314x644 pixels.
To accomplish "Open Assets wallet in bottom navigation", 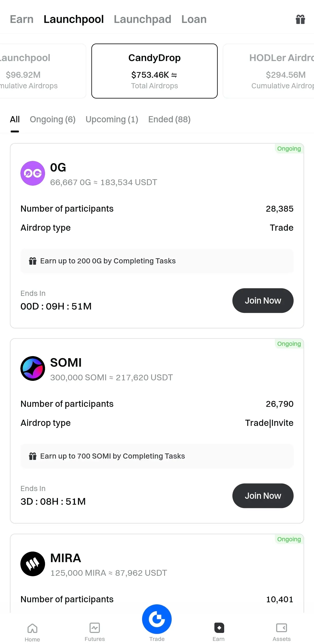I will (x=282, y=632).
